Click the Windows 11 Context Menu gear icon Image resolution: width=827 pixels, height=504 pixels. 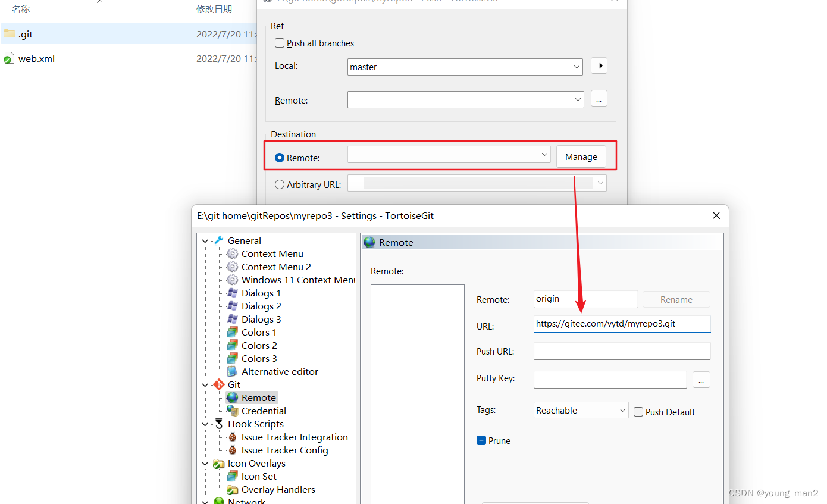233,280
